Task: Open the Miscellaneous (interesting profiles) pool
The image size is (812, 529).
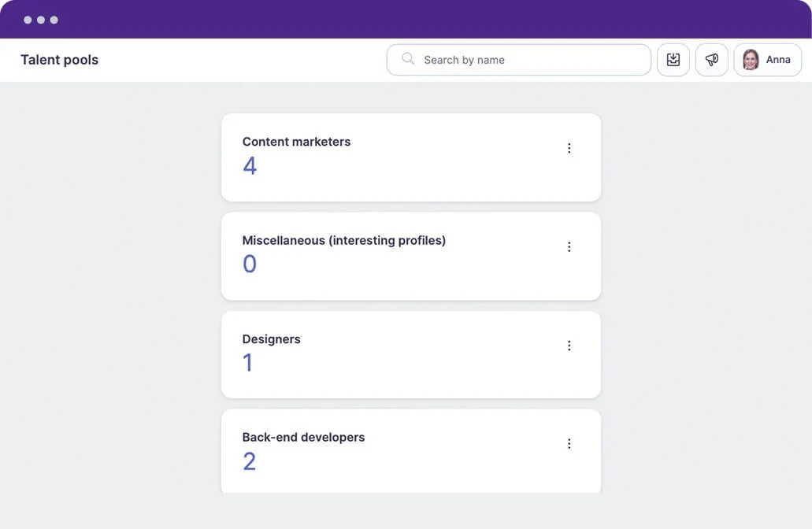Action: click(x=343, y=240)
